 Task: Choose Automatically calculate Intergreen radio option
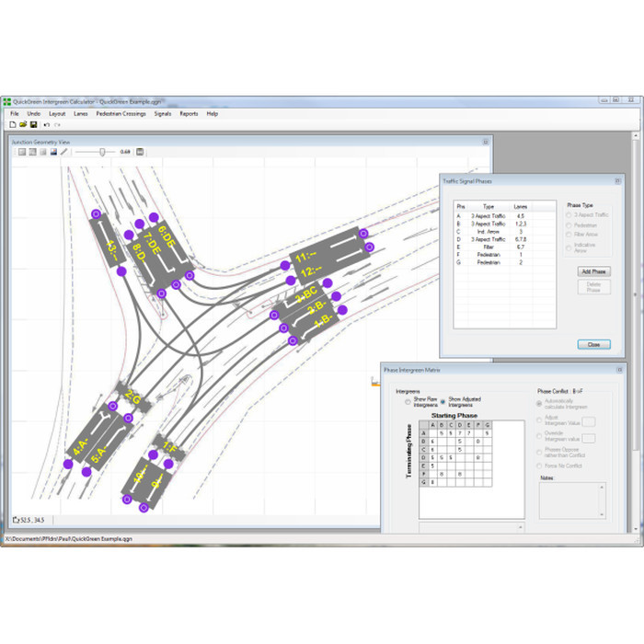[540, 401]
